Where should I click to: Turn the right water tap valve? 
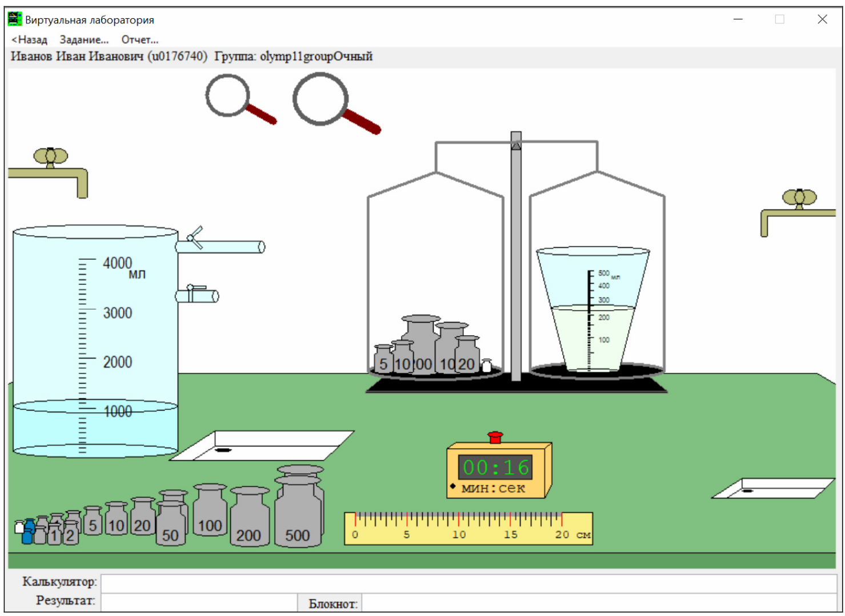click(799, 198)
